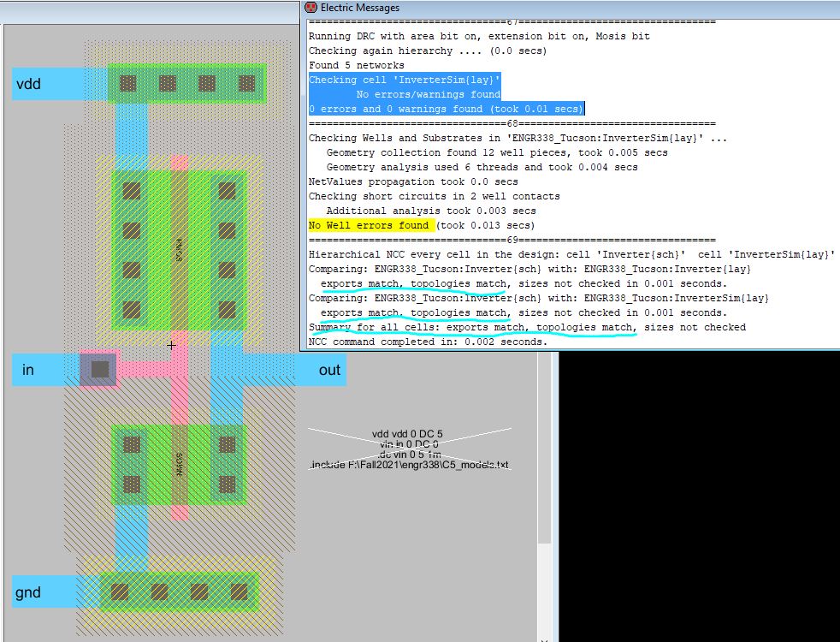Click the poly contact beside the in export
This screenshot has height=642, width=840.
point(99,370)
